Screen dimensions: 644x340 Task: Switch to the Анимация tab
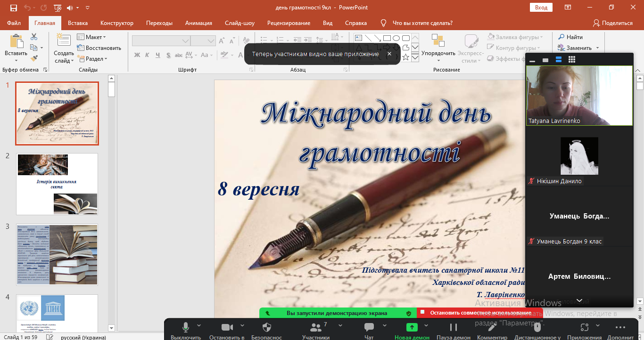click(198, 23)
